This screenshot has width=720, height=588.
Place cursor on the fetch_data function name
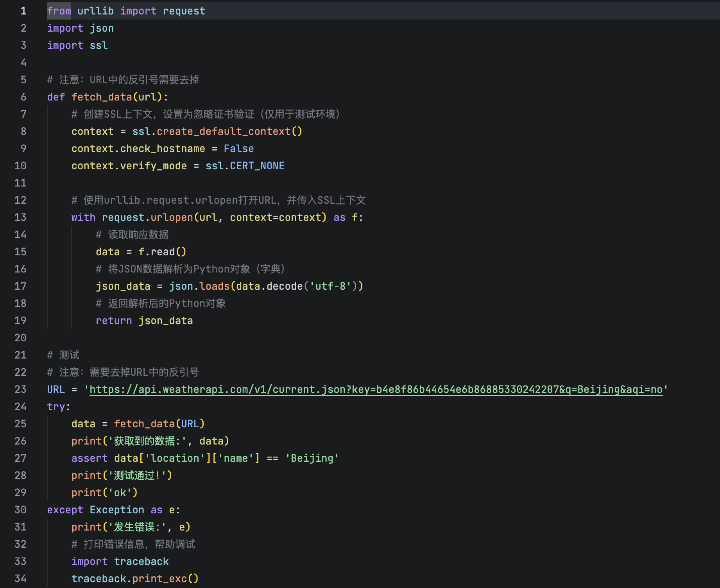[x=103, y=97]
